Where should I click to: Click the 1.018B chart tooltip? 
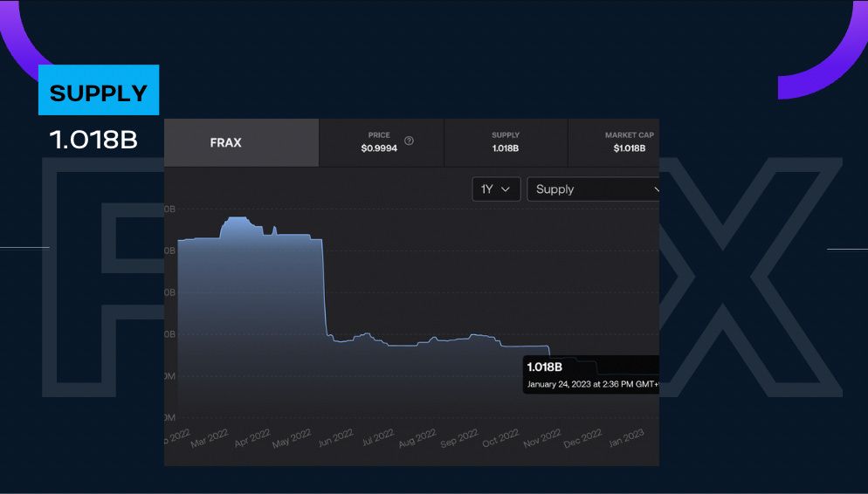click(x=545, y=367)
